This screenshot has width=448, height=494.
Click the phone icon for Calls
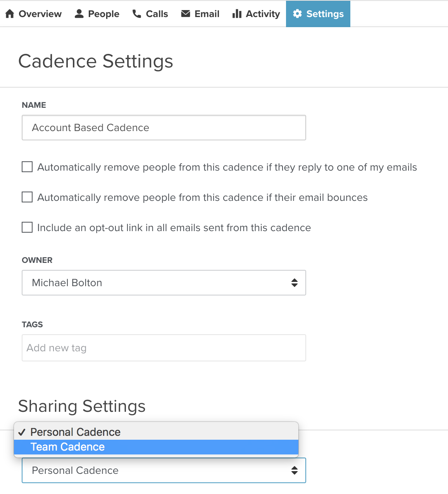136,13
